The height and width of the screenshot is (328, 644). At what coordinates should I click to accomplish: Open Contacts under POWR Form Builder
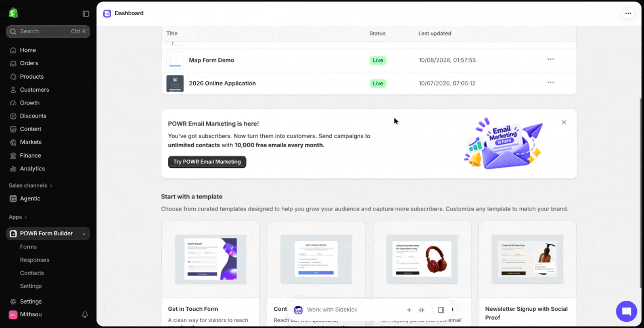coord(32,273)
